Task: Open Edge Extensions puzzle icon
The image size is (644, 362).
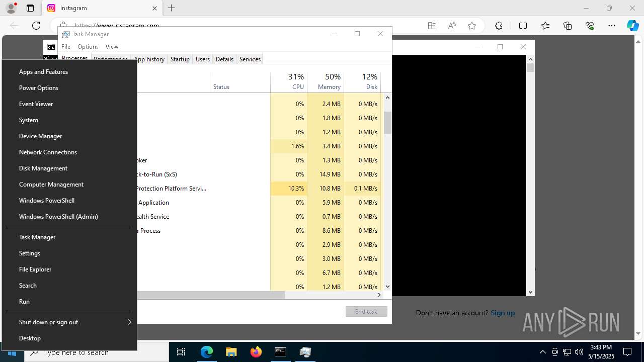Action: point(499,26)
